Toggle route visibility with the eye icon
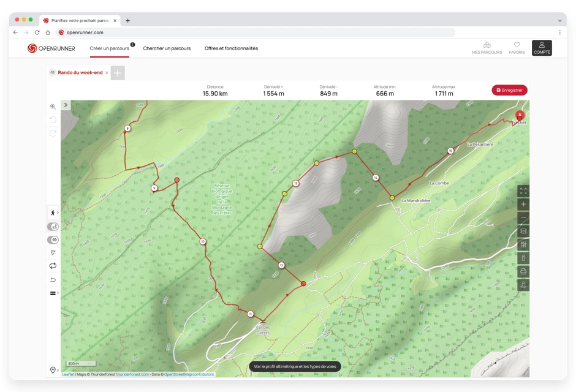The width and height of the screenshot is (576, 392). coord(53,239)
